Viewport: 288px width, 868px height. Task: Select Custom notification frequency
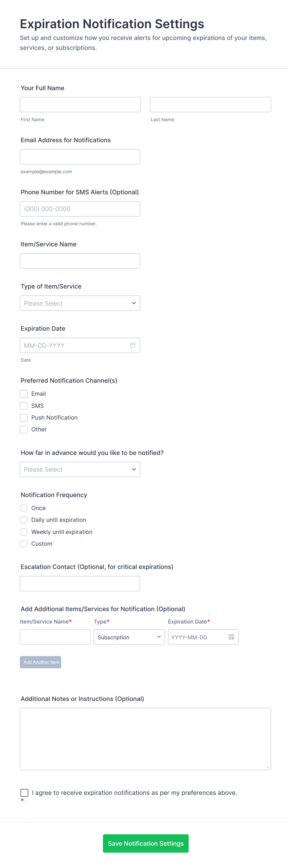24,544
